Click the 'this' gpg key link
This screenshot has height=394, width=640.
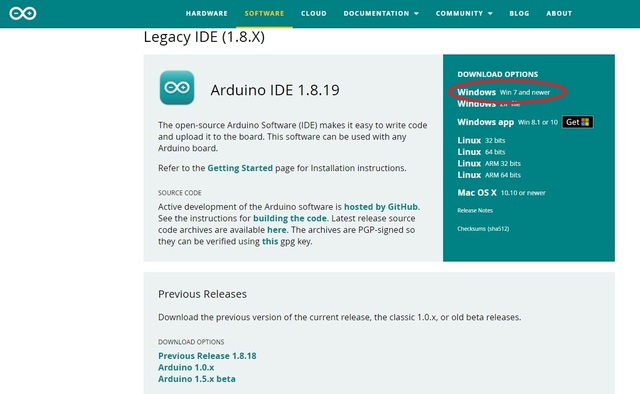[270, 241]
